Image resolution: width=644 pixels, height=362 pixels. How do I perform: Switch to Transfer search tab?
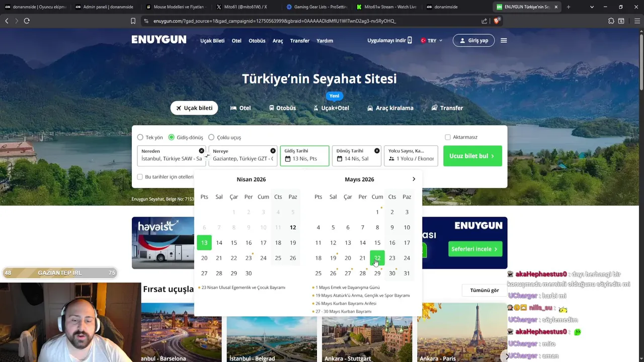click(x=447, y=108)
